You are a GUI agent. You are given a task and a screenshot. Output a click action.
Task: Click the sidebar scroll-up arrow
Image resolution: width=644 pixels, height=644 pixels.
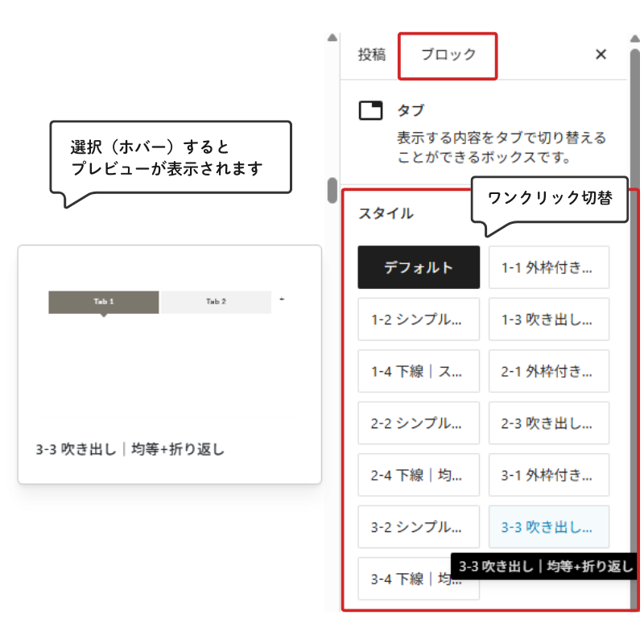pos(635,39)
